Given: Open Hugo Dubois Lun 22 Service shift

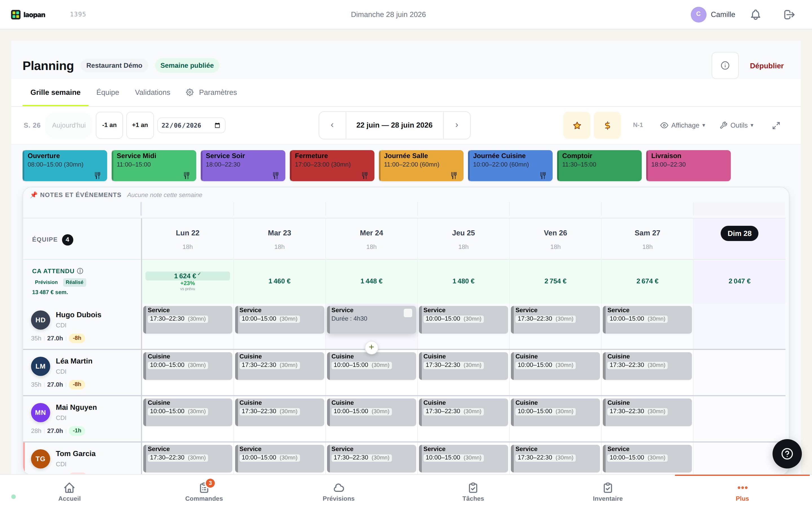Looking at the screenshot, I should (187, 320).
